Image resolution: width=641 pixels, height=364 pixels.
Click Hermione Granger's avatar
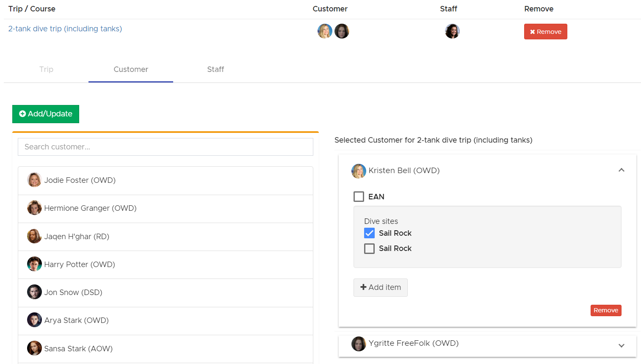pyautogui.click(x=34, y=208)
